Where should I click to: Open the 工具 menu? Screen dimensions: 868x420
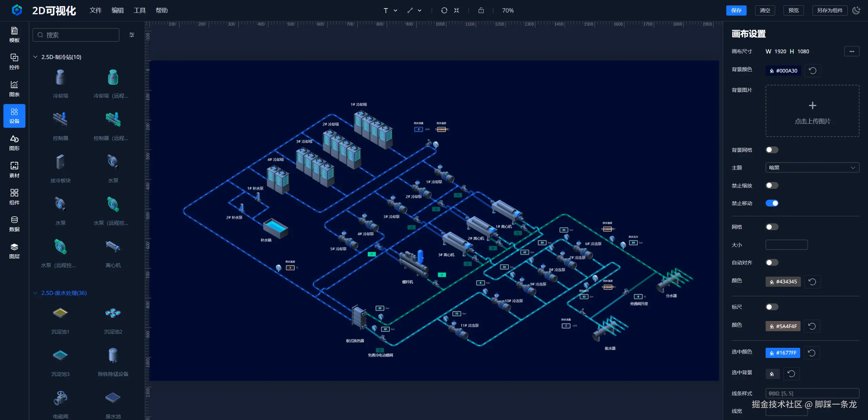139,11
